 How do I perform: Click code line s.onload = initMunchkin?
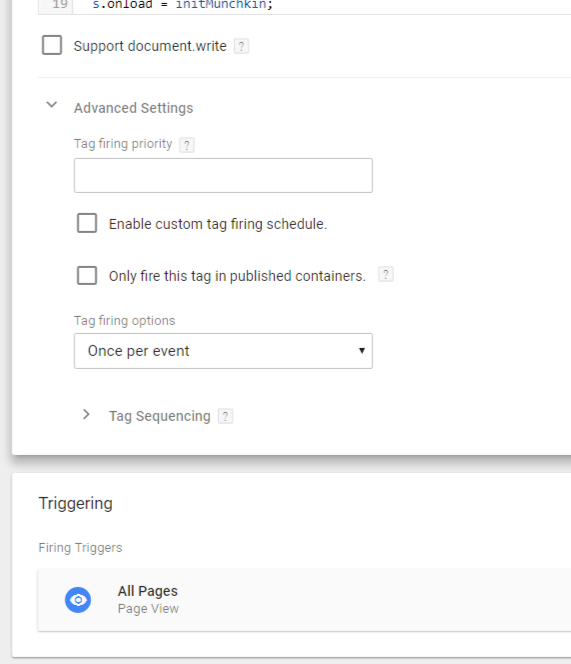[x=183, y=5]
